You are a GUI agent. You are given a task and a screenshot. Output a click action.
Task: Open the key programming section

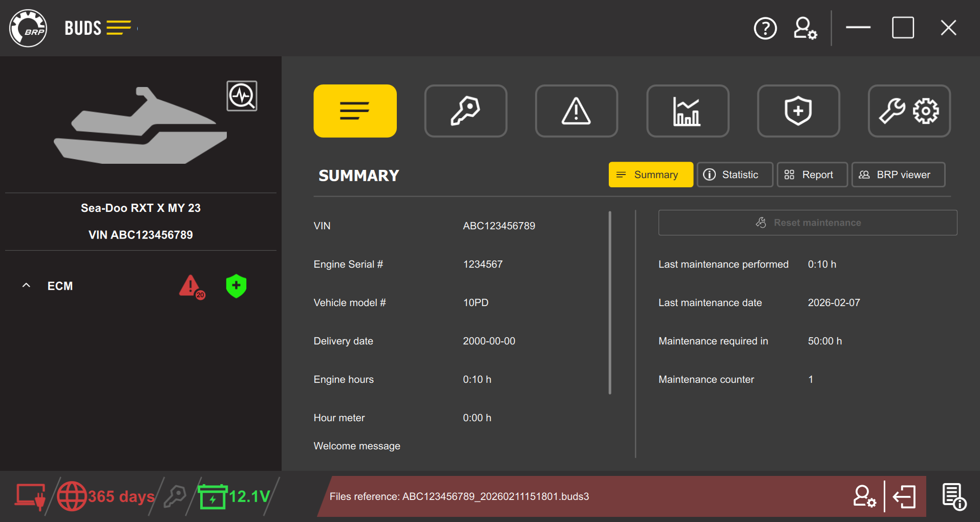pyautogui.click(x=465, y=111)
